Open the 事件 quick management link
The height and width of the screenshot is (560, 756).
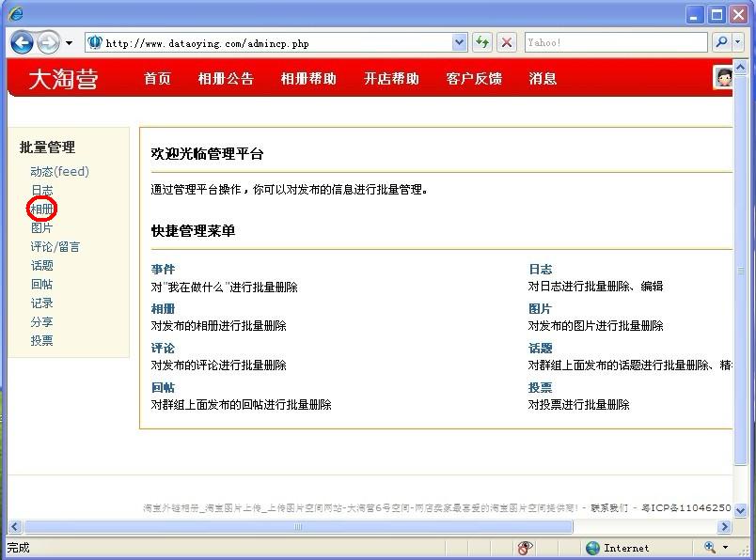[163, 270]
